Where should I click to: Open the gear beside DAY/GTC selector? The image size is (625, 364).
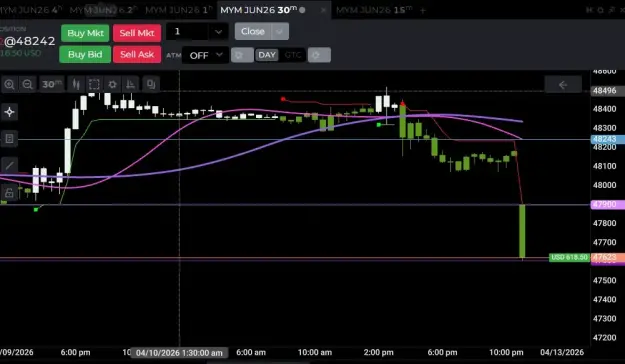[319, 55]
